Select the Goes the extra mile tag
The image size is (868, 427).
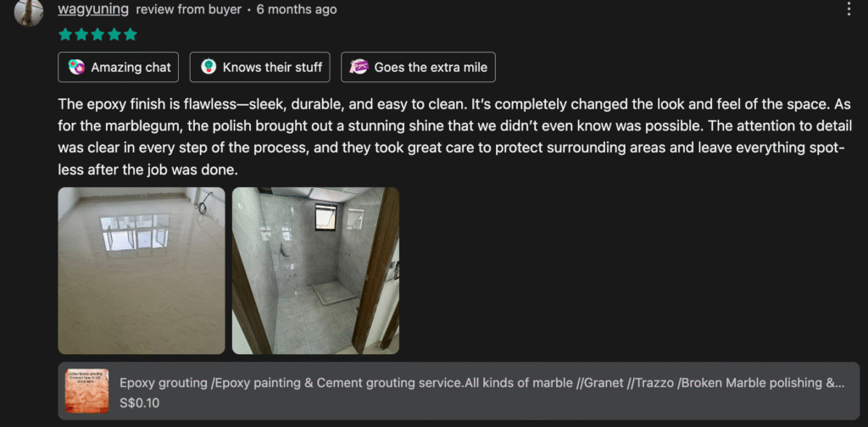[419, 67]
